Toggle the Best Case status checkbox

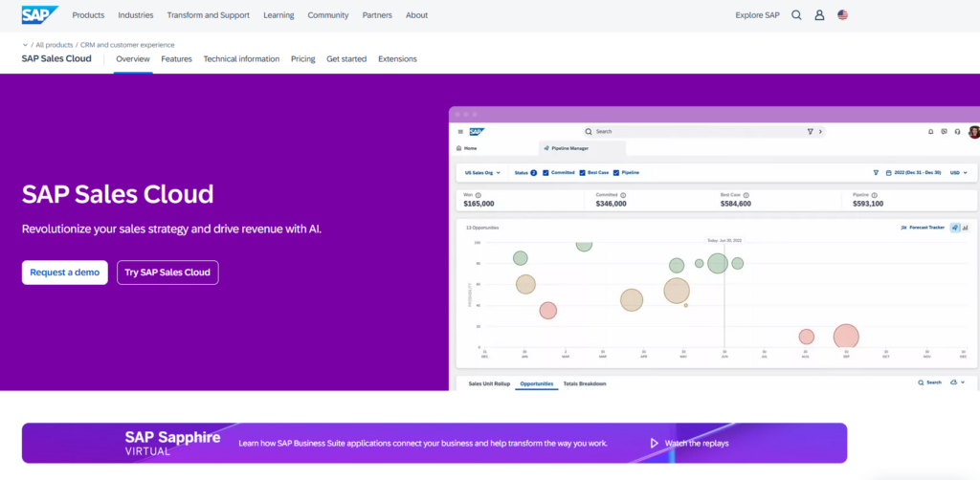coord(583,173)
